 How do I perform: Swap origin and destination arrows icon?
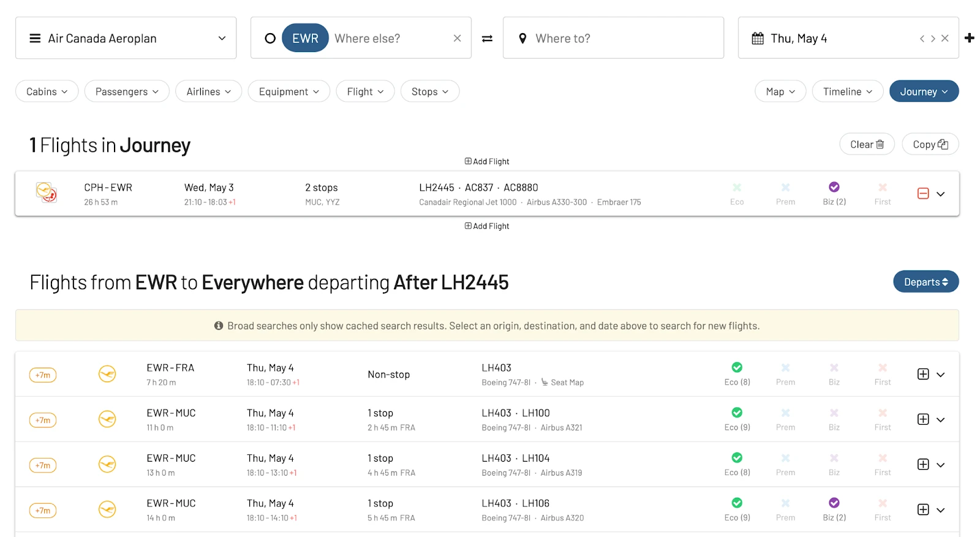pos(487,39)
